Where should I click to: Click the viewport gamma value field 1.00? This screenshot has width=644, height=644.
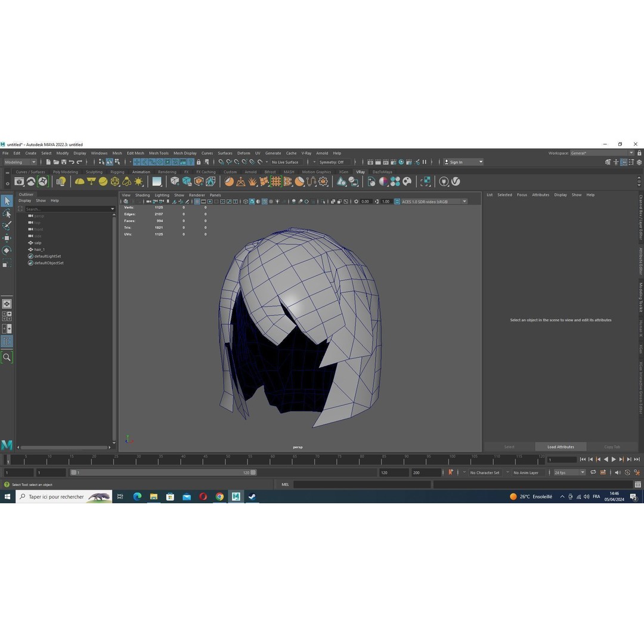click(x=386, y=202)
